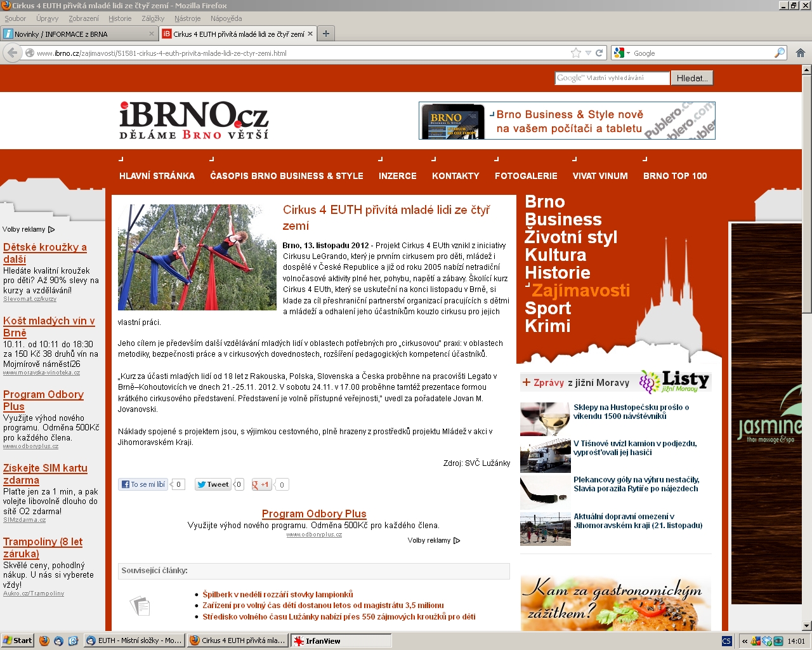Click the Firefox back arrow button
Viewport: 812px width, 650px height.
point(13,53)
